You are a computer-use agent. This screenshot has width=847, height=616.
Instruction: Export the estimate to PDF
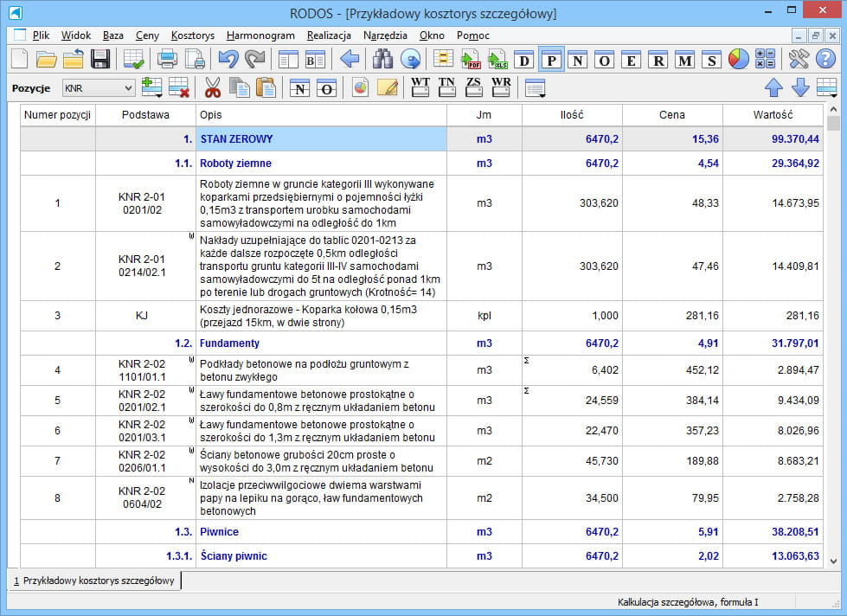click(471, 60)
